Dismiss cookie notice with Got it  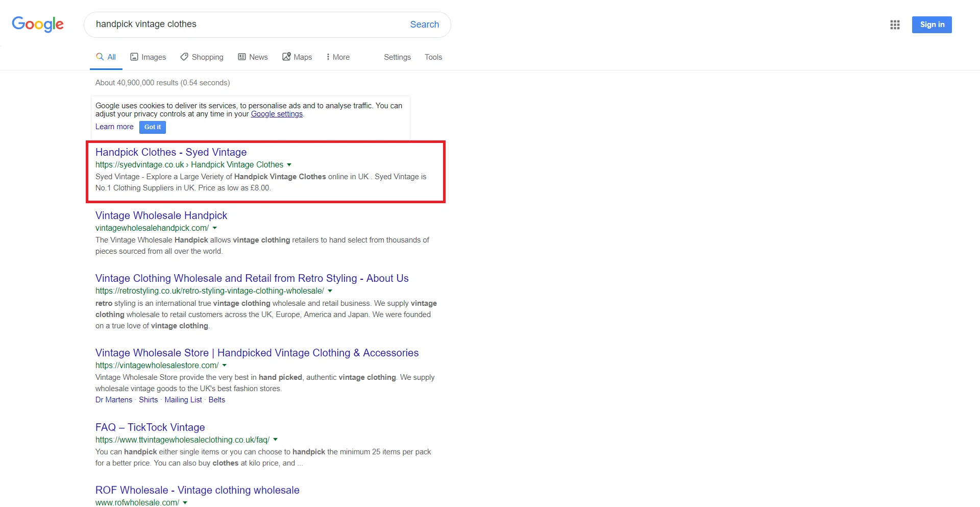[x=153, y=127]
